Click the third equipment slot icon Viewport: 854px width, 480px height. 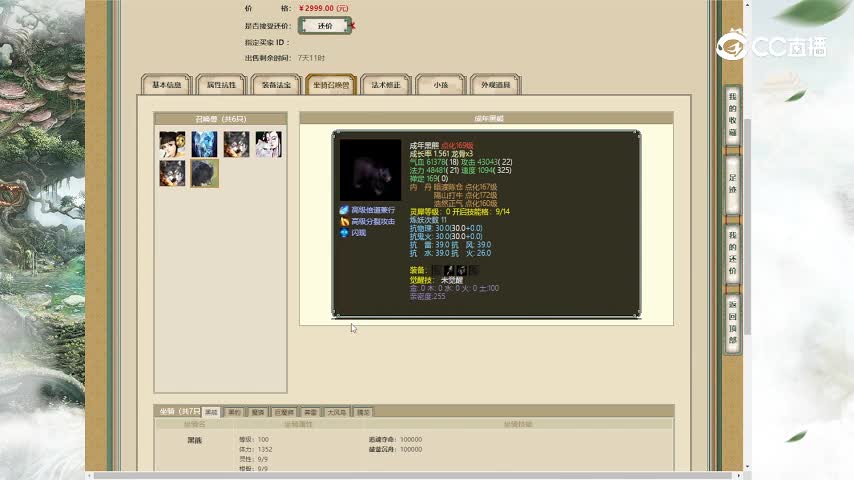461,270
